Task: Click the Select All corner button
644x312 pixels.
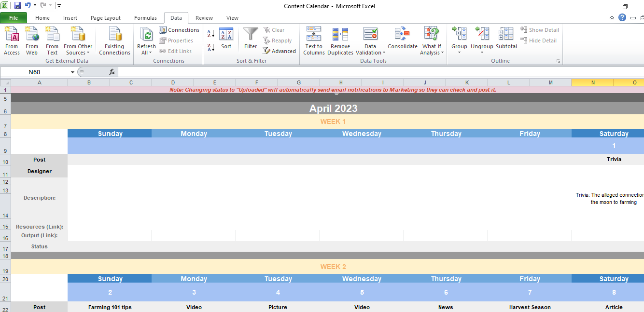Action: (5, 82)
